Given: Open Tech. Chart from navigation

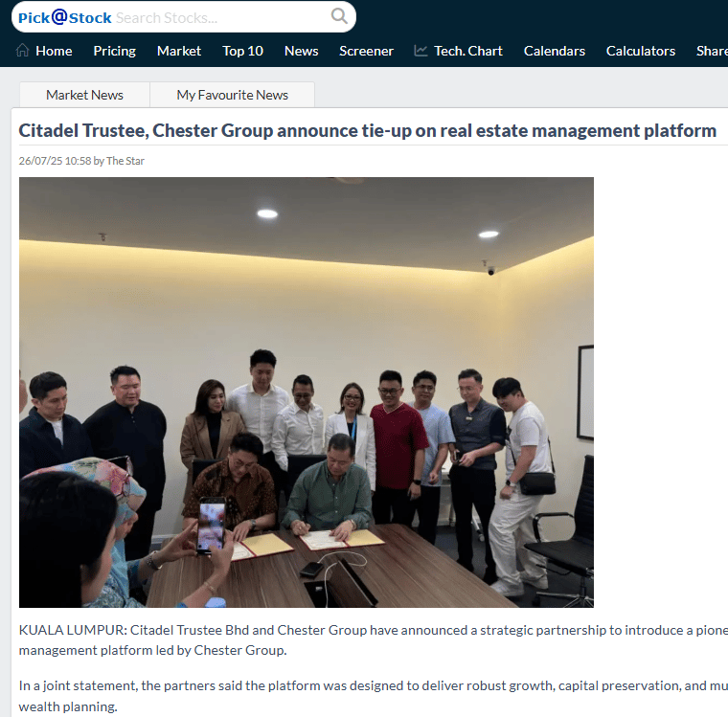Looking at the screenshot, I should click(x=468, y=51).
